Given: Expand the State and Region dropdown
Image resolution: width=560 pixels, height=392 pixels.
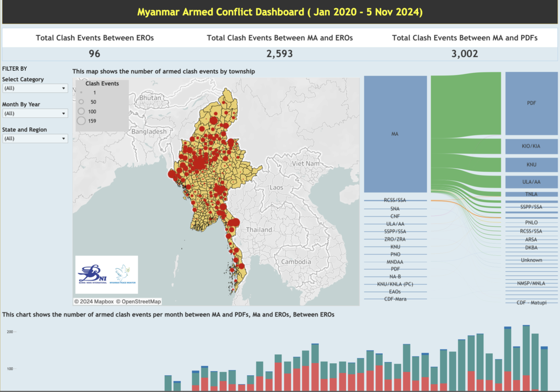Looking at the screenshot, I should tap(35, 139).
